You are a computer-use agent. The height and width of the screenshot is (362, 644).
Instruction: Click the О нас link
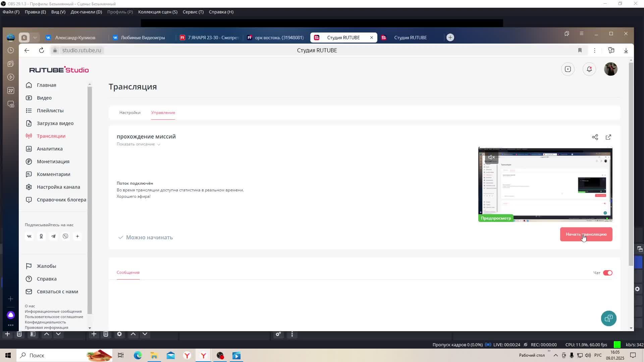tap(30, 306)
